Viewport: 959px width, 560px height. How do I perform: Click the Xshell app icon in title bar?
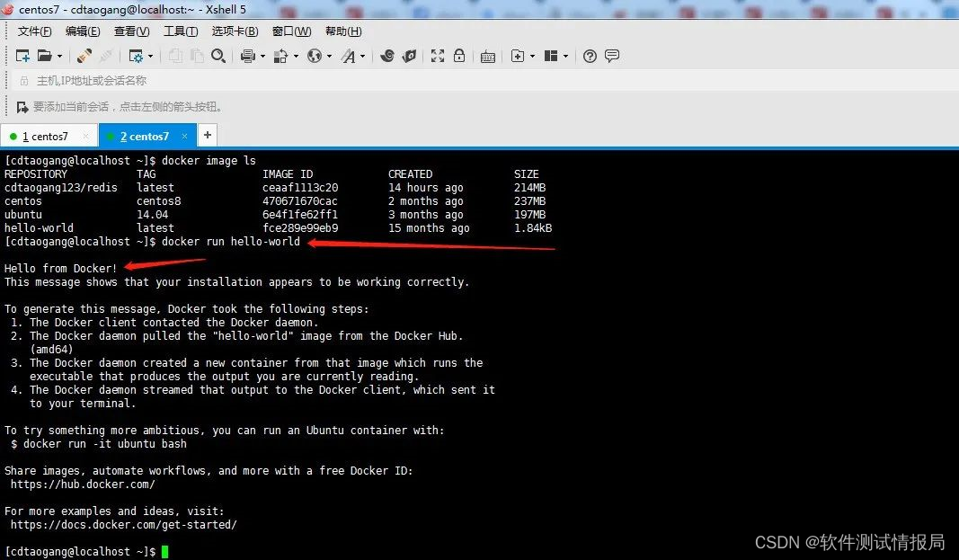click(x=7, y=9)
